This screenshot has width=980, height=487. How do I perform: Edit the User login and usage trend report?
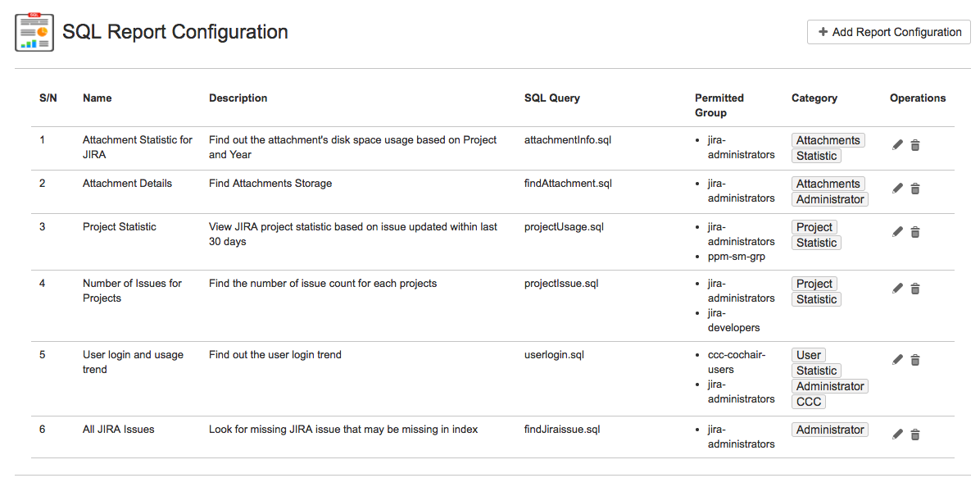897,360
